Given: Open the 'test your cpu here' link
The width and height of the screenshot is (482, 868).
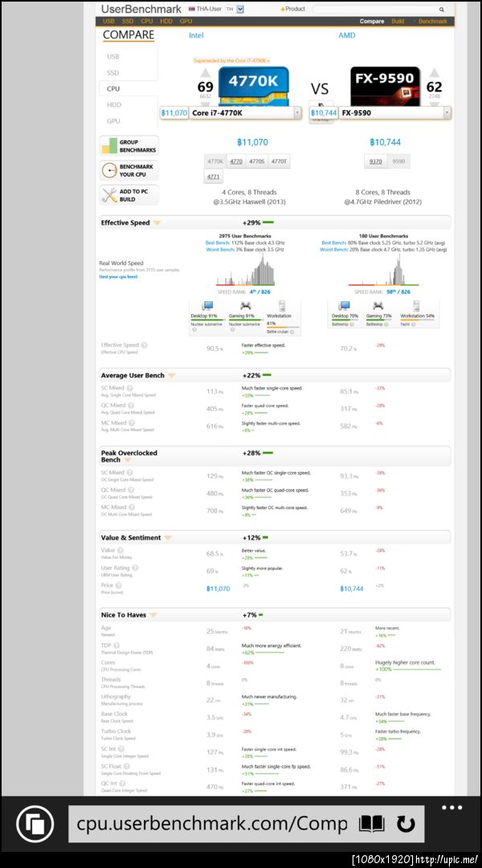Looking at the screenshot, I should (119, 276).
